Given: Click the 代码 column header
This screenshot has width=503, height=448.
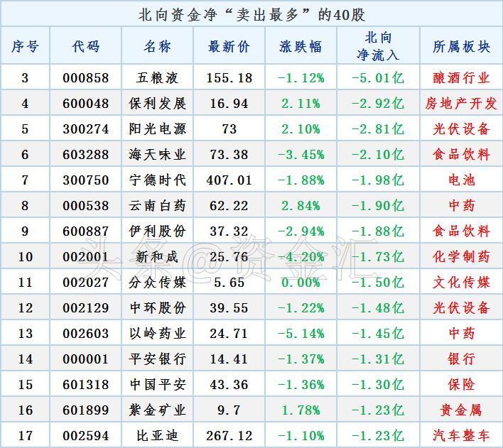Looking at the screenshot, I should 86,46.
